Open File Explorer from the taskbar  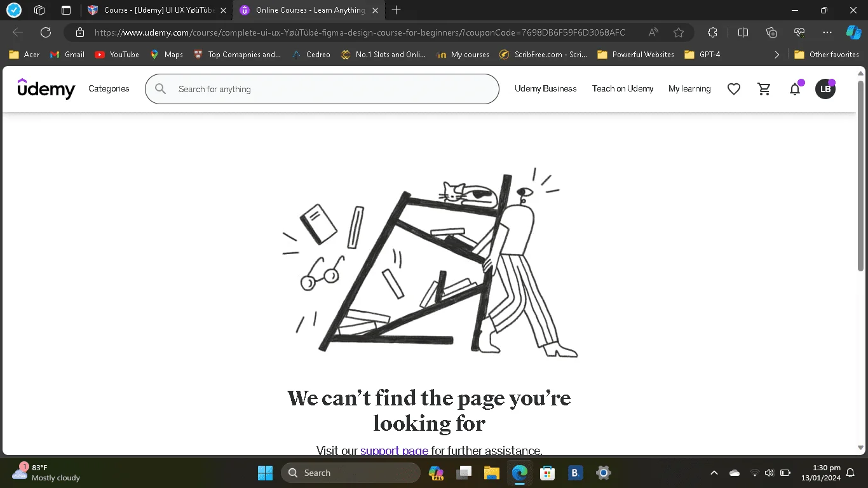pos(492,473)
